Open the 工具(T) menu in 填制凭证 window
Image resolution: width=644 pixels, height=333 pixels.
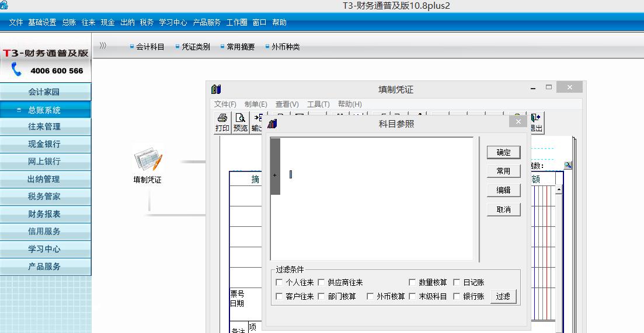[x=318, y=104]
